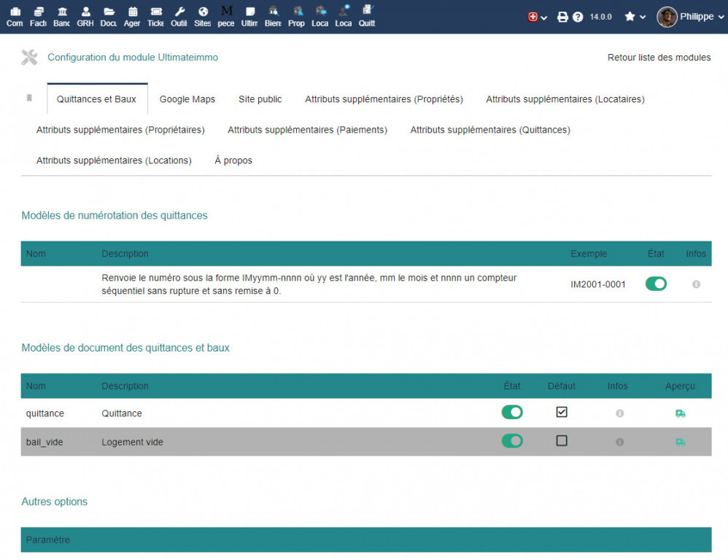The height and width of the screenshot is (560, 728).
Task: Click the preview icon for quittance row
Action: point(680,413)
